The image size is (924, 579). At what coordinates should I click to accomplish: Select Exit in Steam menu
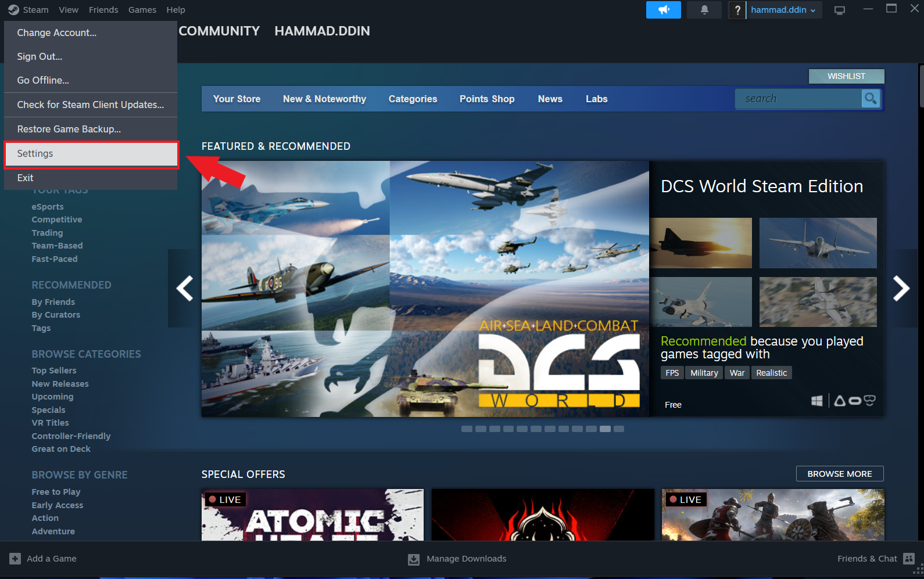coord(91,178)
